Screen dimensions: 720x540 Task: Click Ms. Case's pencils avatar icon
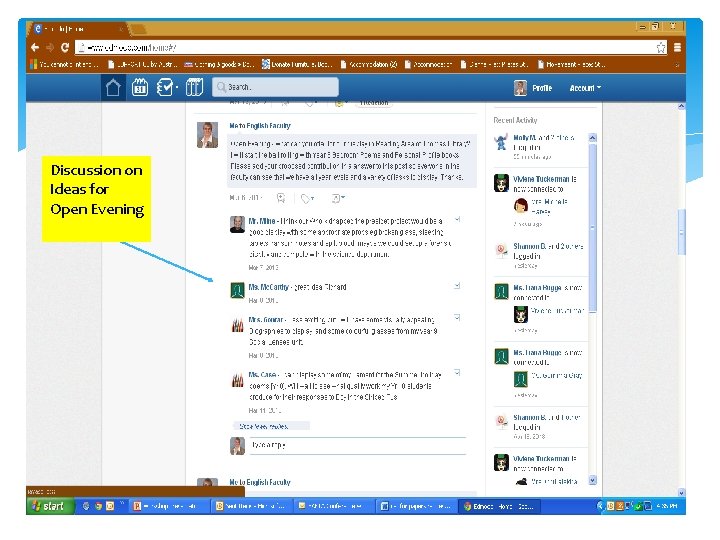237,380
